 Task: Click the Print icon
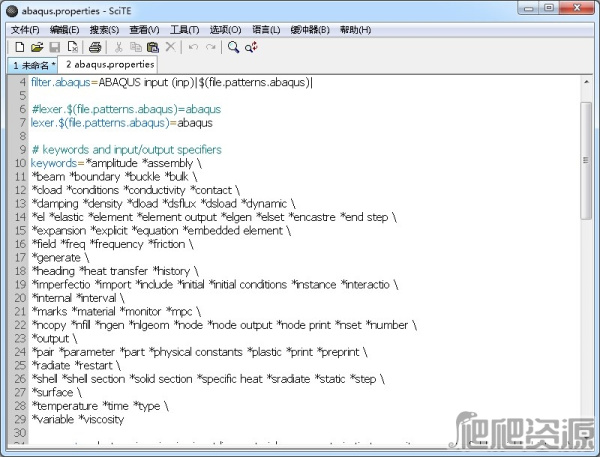tap(95, 47)
